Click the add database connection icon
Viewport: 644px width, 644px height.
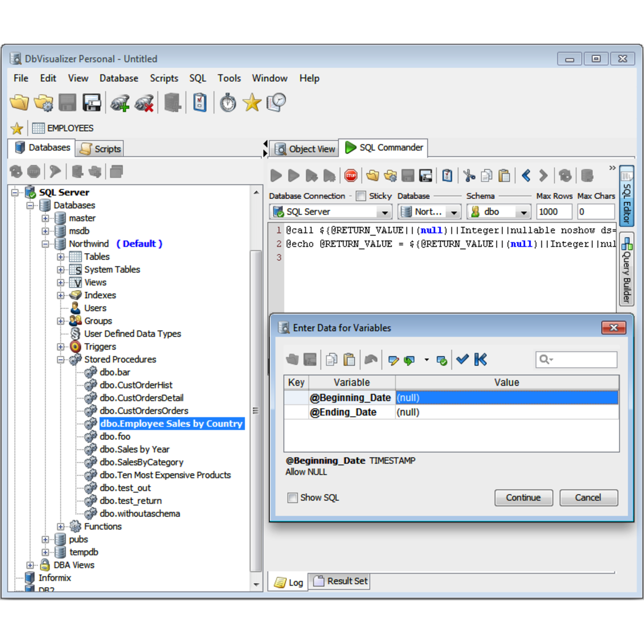(120, 103)
